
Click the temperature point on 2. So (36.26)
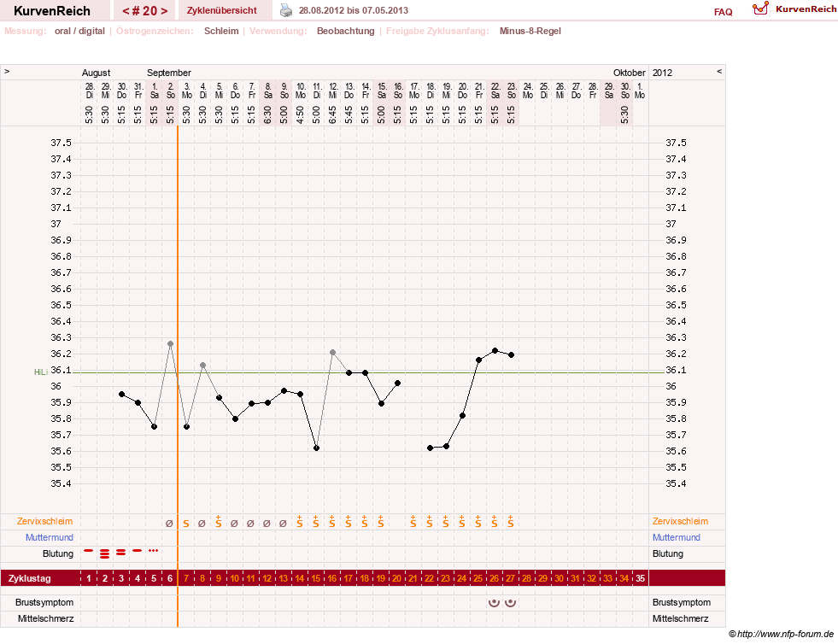[x=170, y=343]
